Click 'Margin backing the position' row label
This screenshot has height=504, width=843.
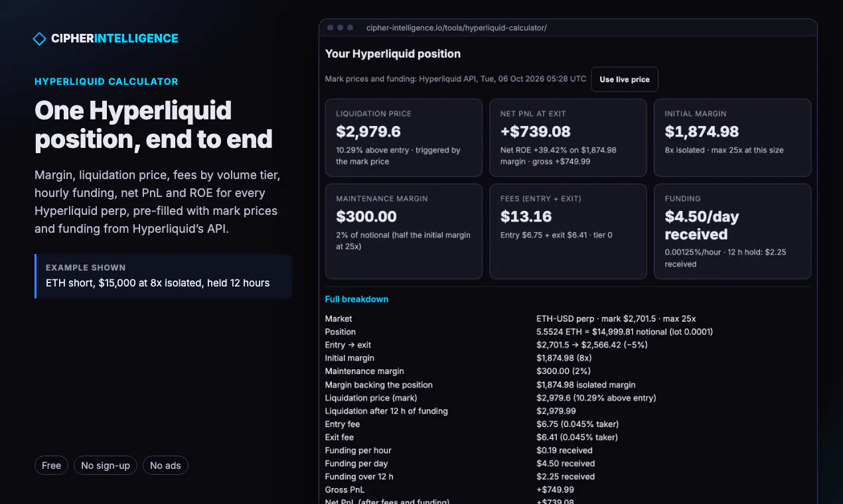(x=379, y=385)
